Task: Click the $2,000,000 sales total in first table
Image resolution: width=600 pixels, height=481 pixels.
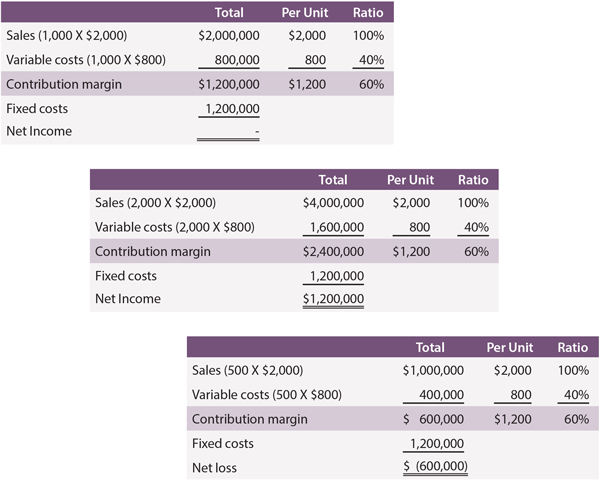Action: pyautogui.click(x=229, y=36)
